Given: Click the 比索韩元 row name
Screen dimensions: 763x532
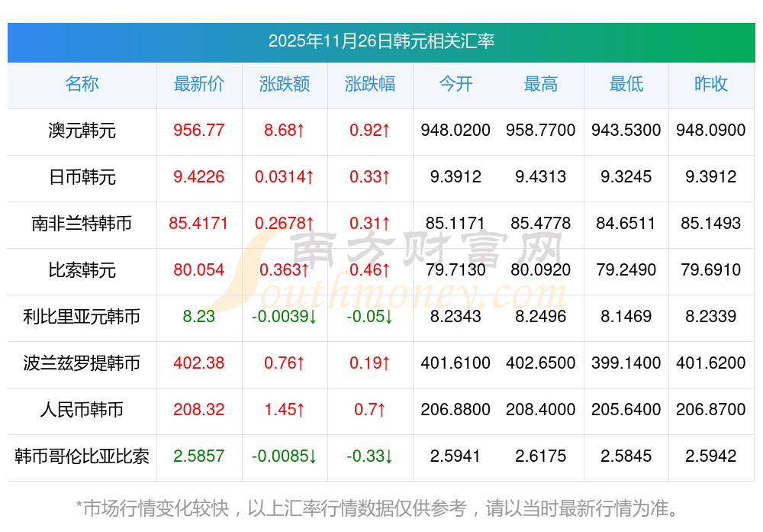Looking at the screenshot, I should (x=82, y=270).
